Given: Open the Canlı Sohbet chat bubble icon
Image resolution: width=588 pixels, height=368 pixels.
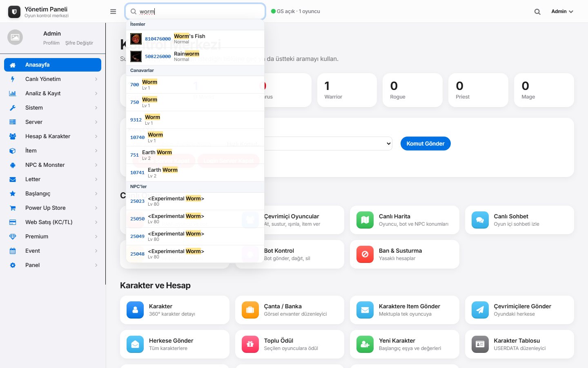Looking at the screenshot, I should click(x=480, y=220).
